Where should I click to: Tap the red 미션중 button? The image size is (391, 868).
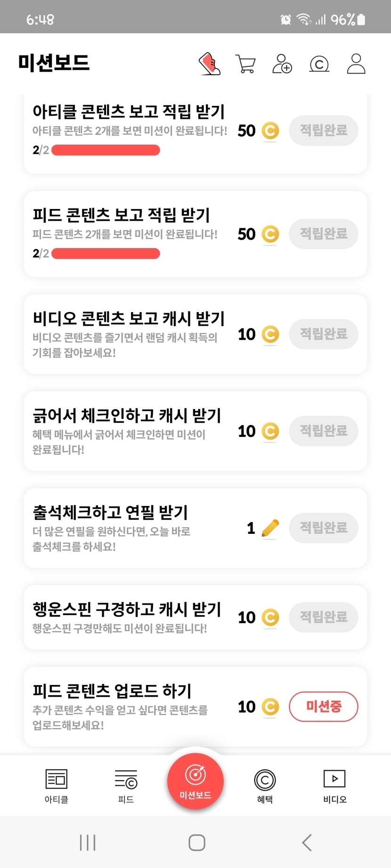click(x=324, y=707)
